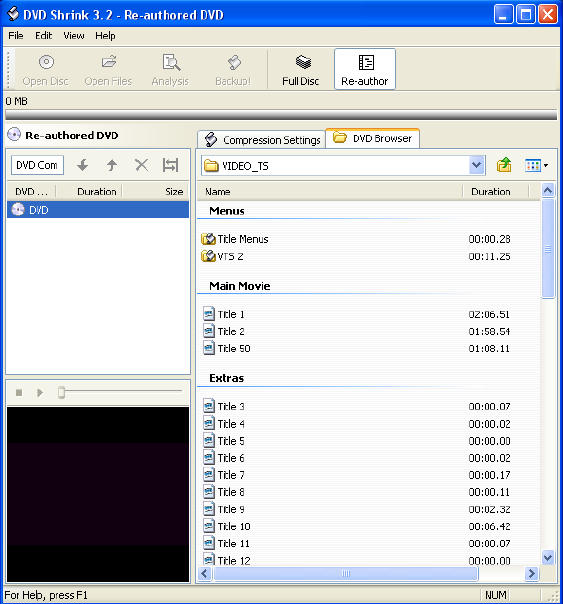Select Title 7 in Extras
This screenshot has width=563, height=604.
pyautogui.click(x=224, y=475)
